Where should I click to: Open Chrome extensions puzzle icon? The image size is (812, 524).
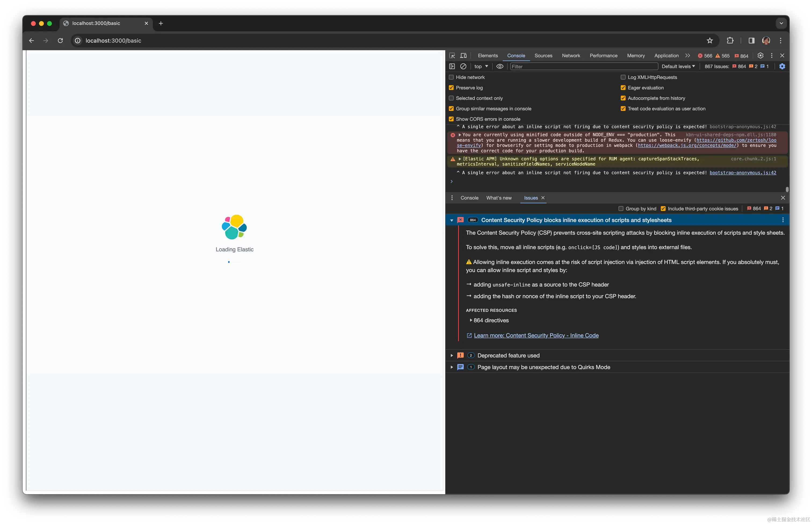pos(730,41)
